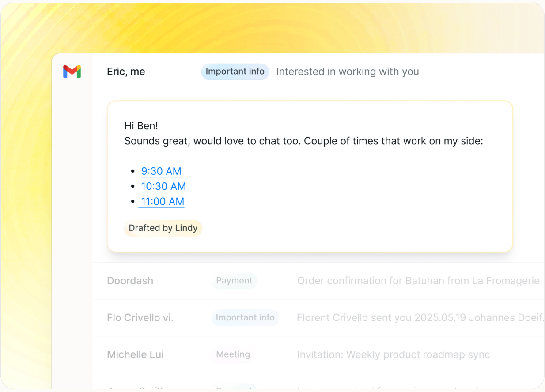Image resolution: width=545 pixels, height=392 pixels.
Task: Open the Michelle Lui email
Action: coord(136,354)
